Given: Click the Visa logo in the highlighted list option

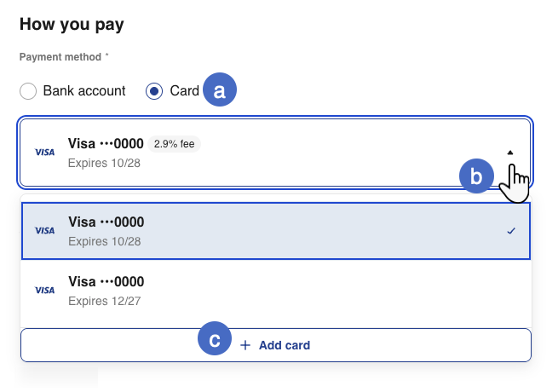Looking at the screenshot, I should point(44,231).
